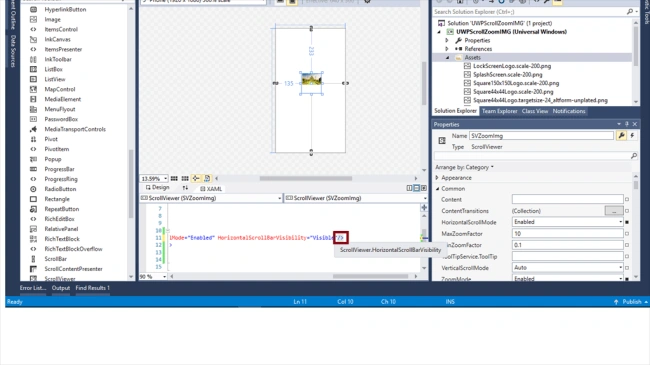Viewport: 650px width, 365px height.
Task: Collapse the Common category
Action: click(x=437, y=189)
